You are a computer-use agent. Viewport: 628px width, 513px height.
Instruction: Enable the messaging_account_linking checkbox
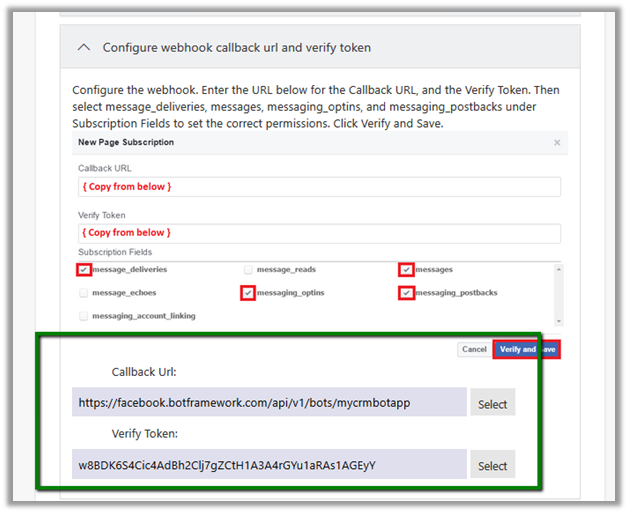pyautogui.click(x=83, y=316)
